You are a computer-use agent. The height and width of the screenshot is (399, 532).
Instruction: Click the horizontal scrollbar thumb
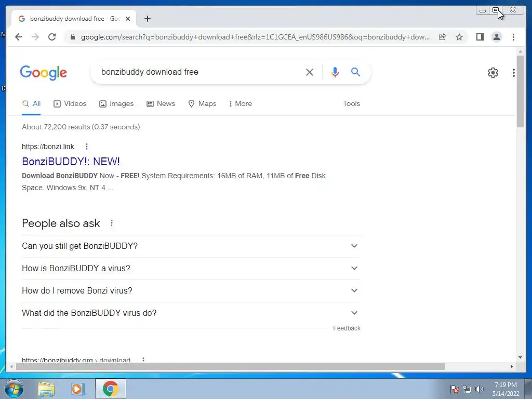click(x=230, y=366)
